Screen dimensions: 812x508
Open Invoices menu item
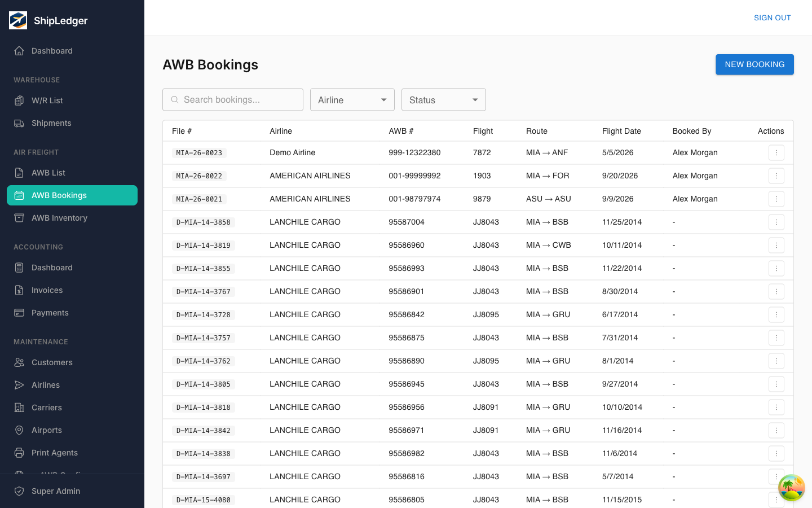pos(72,290)
